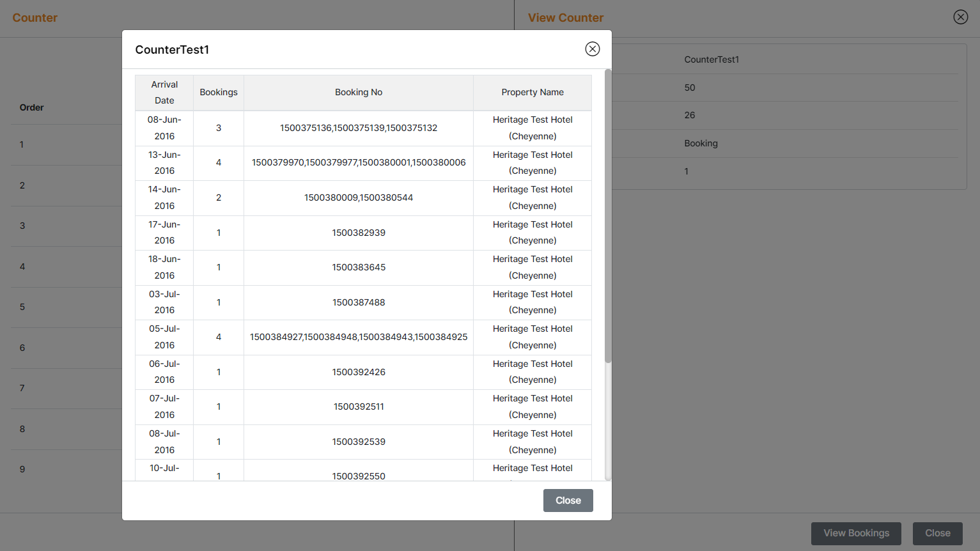This screenshot has height=551, width=980.
Task: Click booking number 1500392426
Action: [x=359, y=372]
